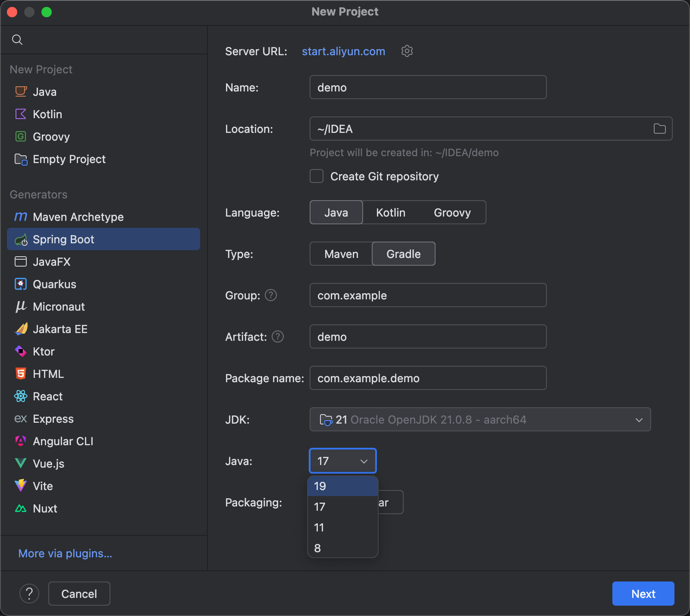This screenshot has height=616, width=690.
Task: Show help for the Artifact field
Action: tap(278, 336)
